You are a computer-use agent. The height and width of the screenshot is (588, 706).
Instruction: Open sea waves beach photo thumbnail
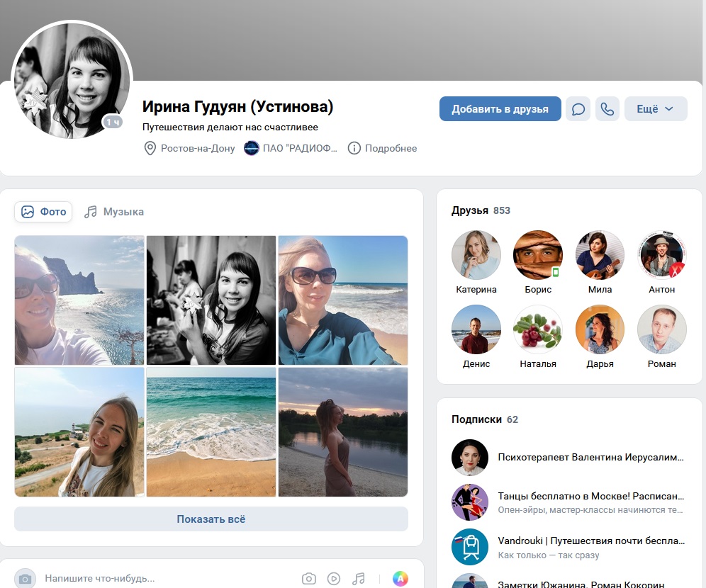pos(211,432)
